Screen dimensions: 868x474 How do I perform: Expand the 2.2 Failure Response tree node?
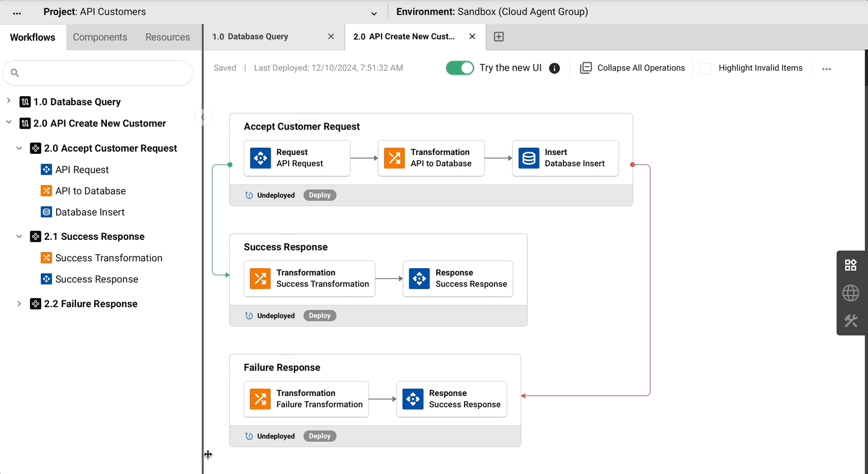[x=19, y=304]
